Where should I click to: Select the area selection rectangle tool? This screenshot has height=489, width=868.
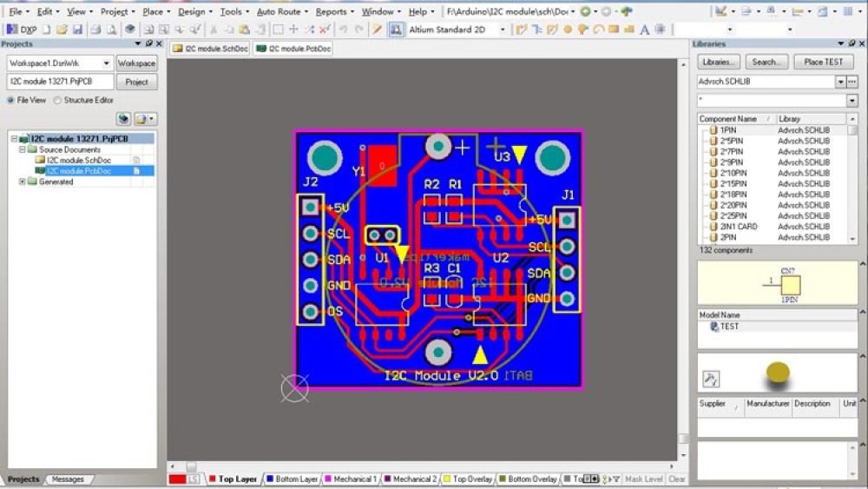coord(278,30)
